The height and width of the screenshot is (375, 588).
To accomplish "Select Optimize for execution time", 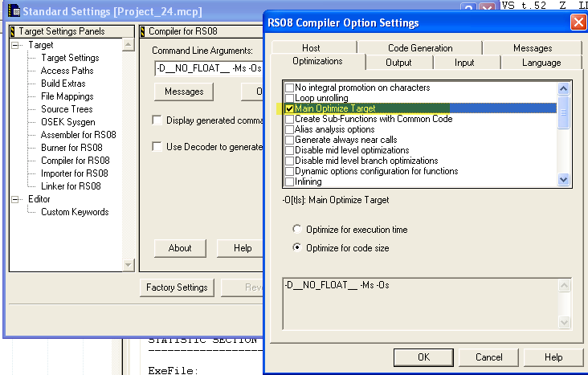I will pyautogui.click(x=296, y=229).
